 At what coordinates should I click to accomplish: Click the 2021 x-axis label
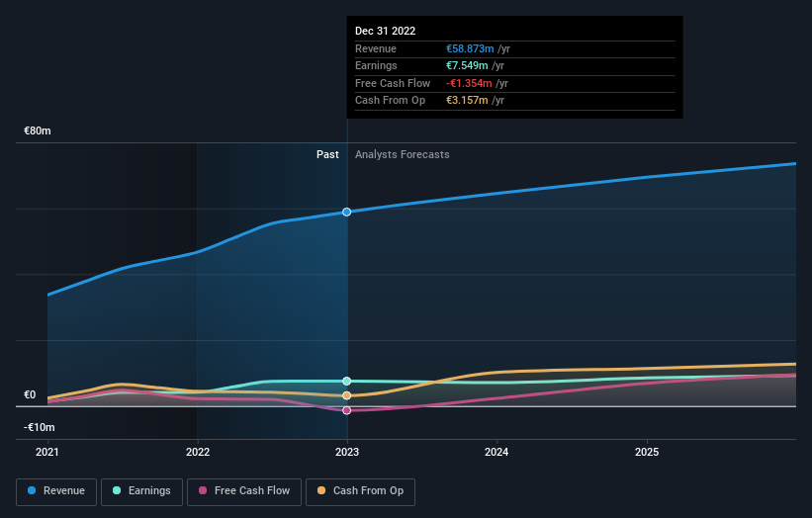point(47,453)
